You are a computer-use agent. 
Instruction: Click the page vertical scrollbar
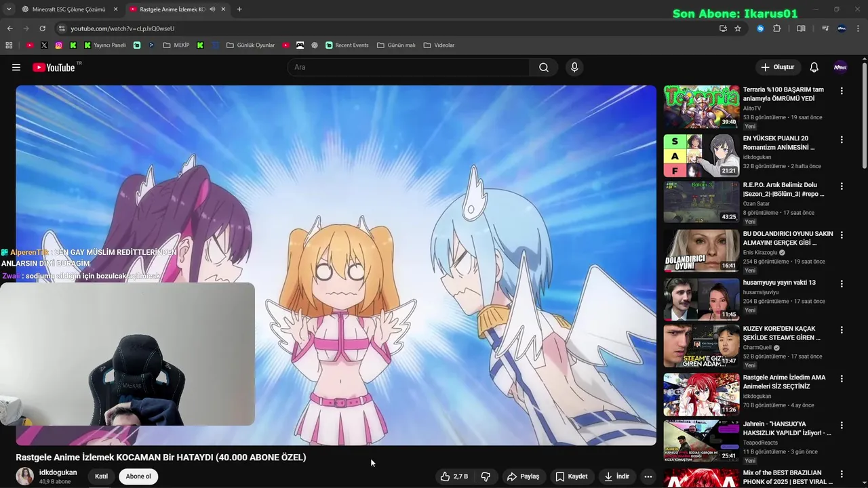865,115
